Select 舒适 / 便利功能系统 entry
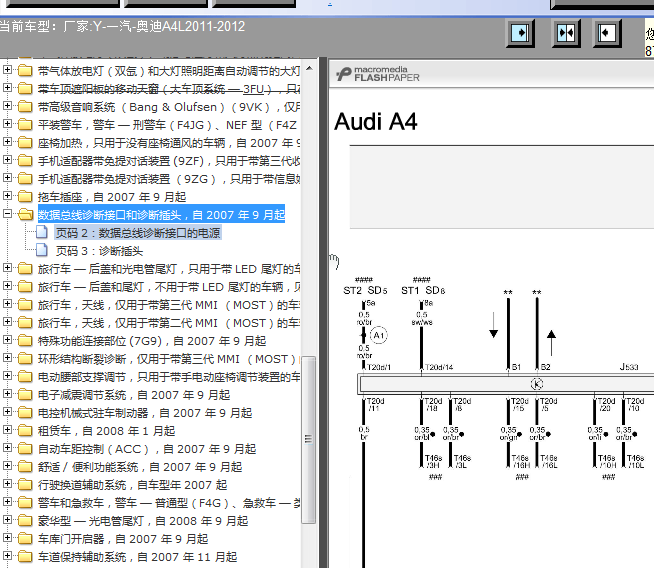The width and height of the screenshot is (654, 568). (140, 467)
